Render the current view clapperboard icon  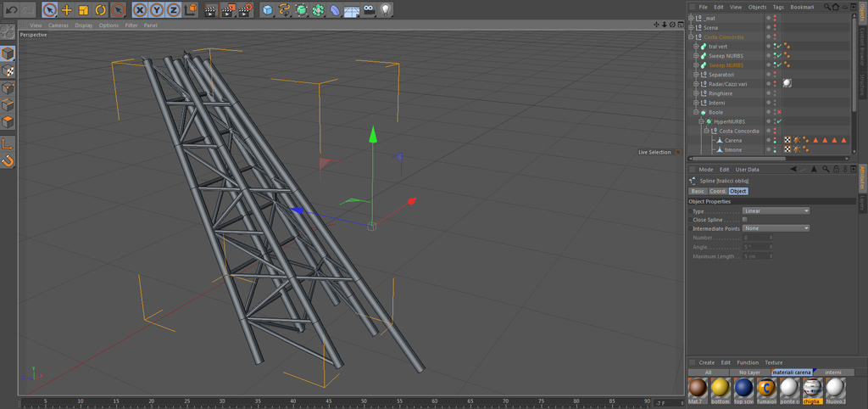coord(210,9)
